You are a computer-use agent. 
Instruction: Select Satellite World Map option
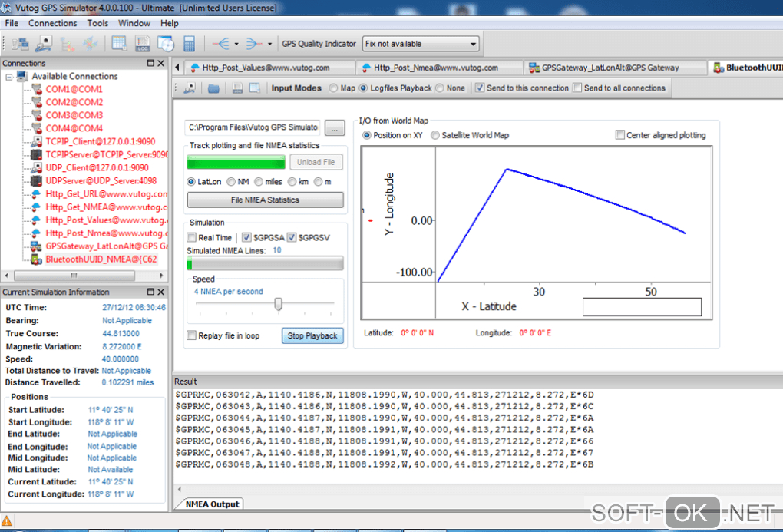point(435,135)
